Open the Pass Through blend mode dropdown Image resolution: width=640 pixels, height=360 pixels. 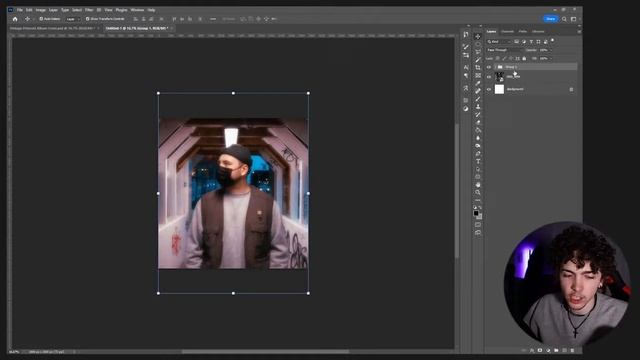[504, 50]
